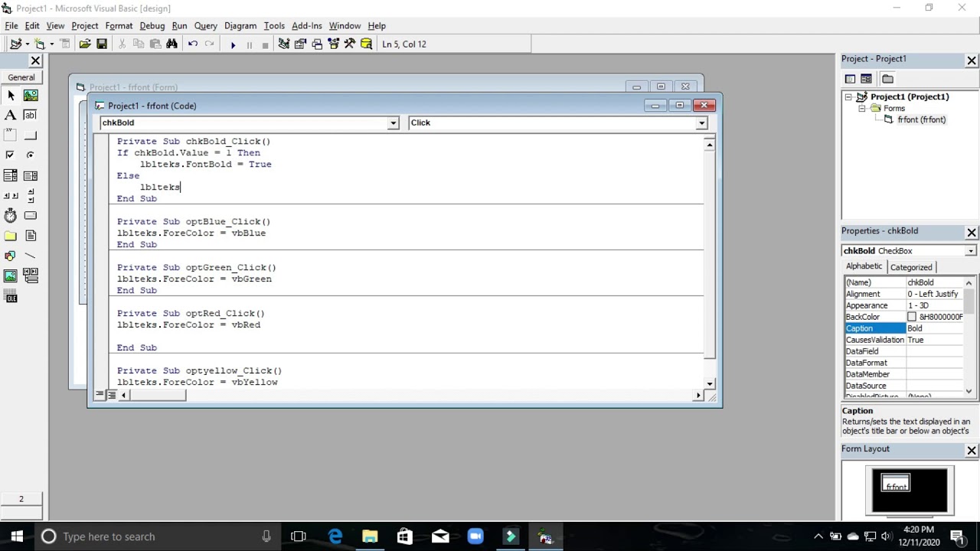Click the Caption property value field Bold
980x551 pixels.
coord(934,328)
